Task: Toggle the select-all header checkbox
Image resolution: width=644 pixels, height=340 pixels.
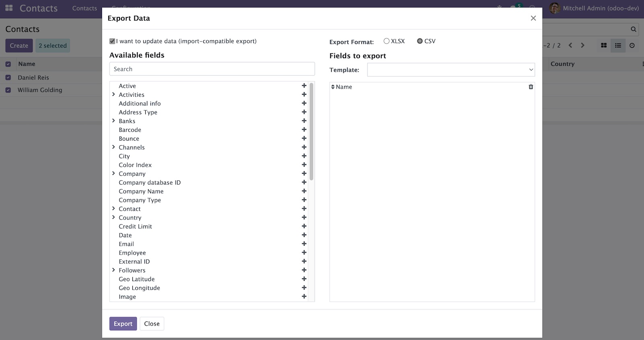Action: coord(8,64)
